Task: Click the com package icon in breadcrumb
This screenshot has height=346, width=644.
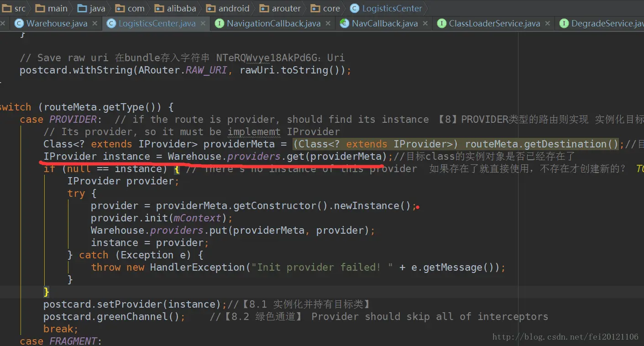Action: [x=120, y=8]
